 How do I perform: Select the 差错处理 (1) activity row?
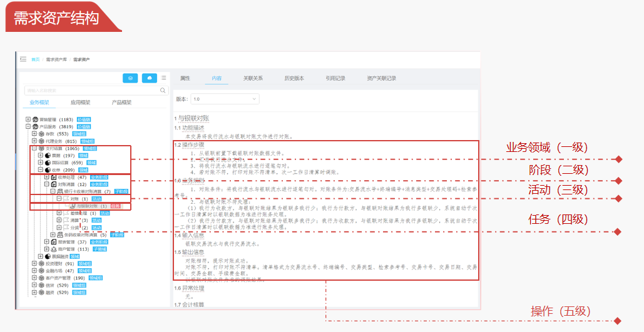(83, 213)
